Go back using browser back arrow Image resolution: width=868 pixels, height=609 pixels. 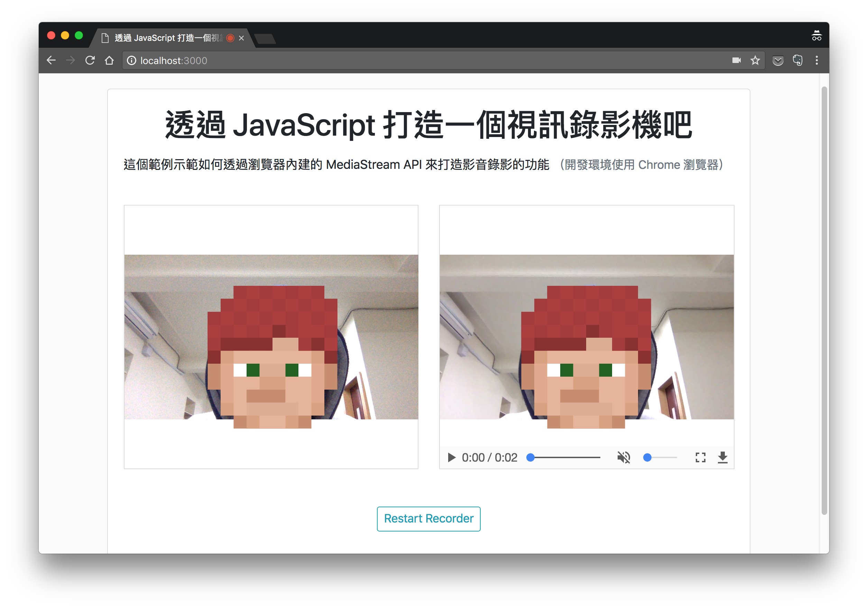tap(51, 61)
